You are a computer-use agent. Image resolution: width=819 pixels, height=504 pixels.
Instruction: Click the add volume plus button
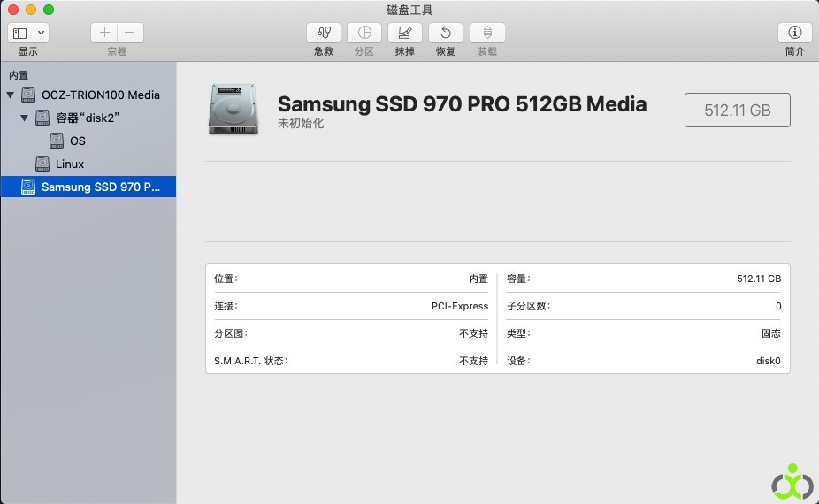point(104,33)
